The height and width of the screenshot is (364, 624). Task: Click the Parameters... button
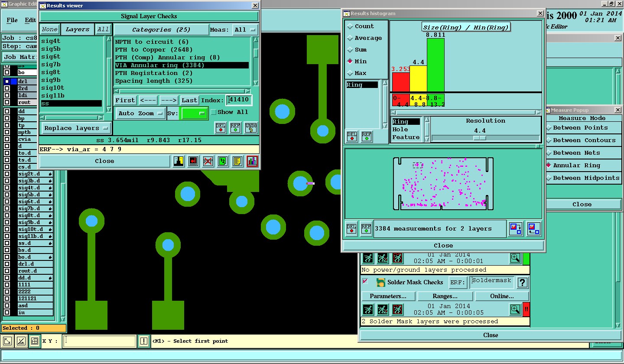(x=388, y=296)
